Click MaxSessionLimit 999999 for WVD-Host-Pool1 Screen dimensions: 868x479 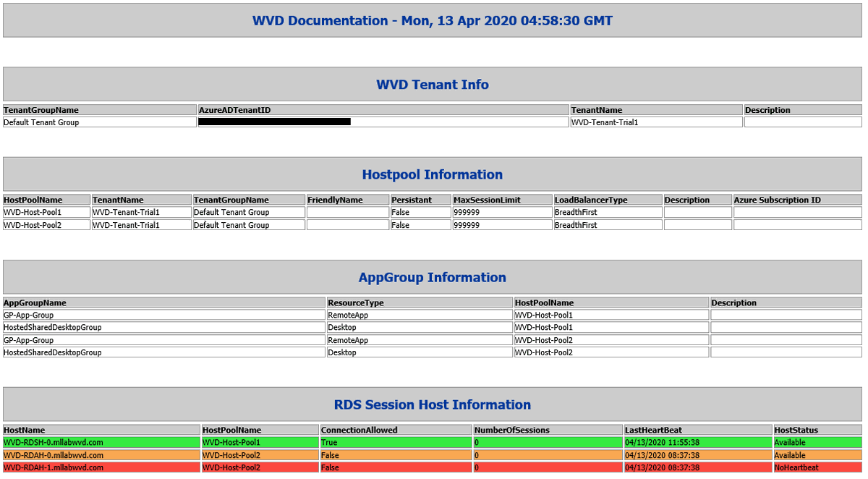(x=503, y=212)
